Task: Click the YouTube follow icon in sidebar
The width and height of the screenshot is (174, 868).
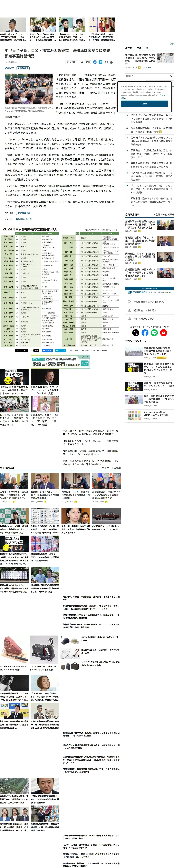Action: click(164, 333)
